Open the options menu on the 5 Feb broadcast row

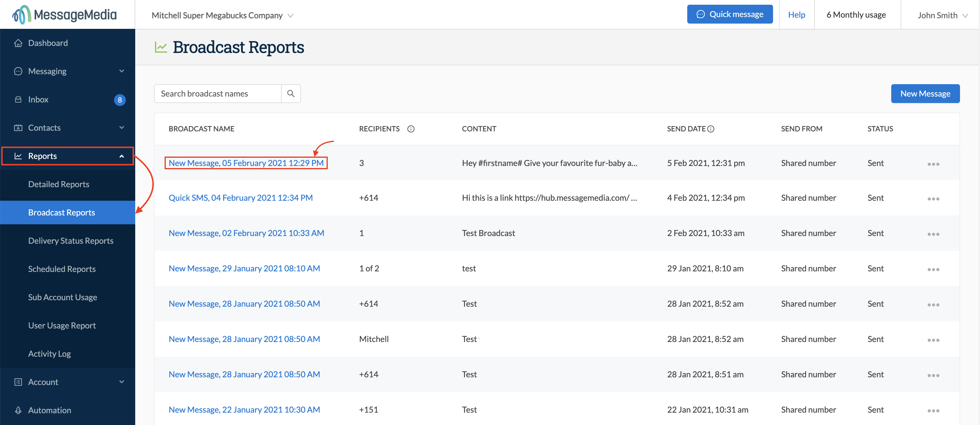click(934, 164)
